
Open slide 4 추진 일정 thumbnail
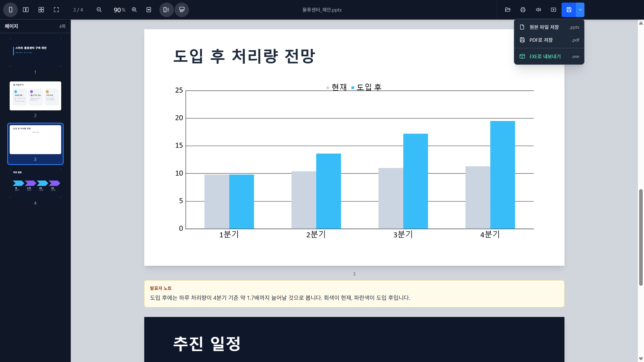35,183
